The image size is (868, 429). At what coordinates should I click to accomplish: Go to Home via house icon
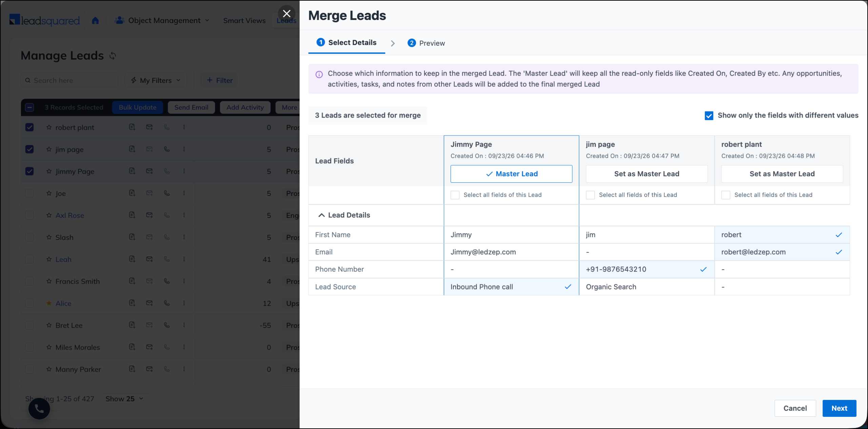tap(95, 20)
